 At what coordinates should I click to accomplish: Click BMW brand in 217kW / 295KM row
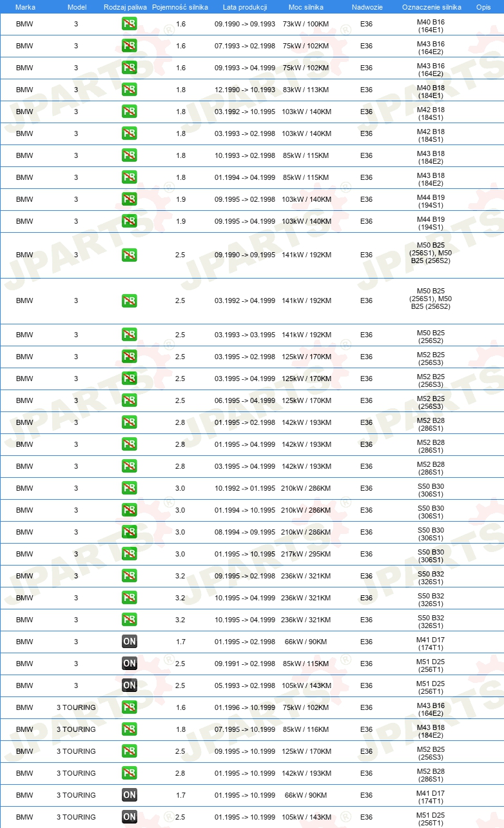[24, 555]
